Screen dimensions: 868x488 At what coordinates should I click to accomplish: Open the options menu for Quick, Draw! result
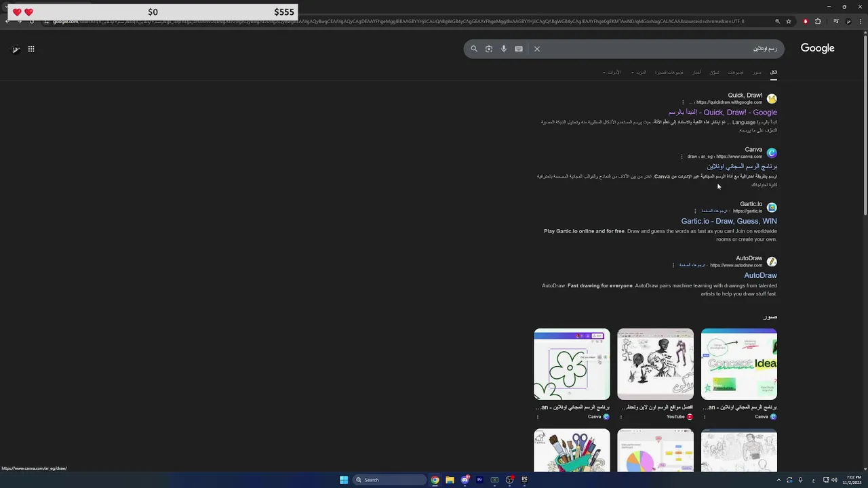[683, 102]
